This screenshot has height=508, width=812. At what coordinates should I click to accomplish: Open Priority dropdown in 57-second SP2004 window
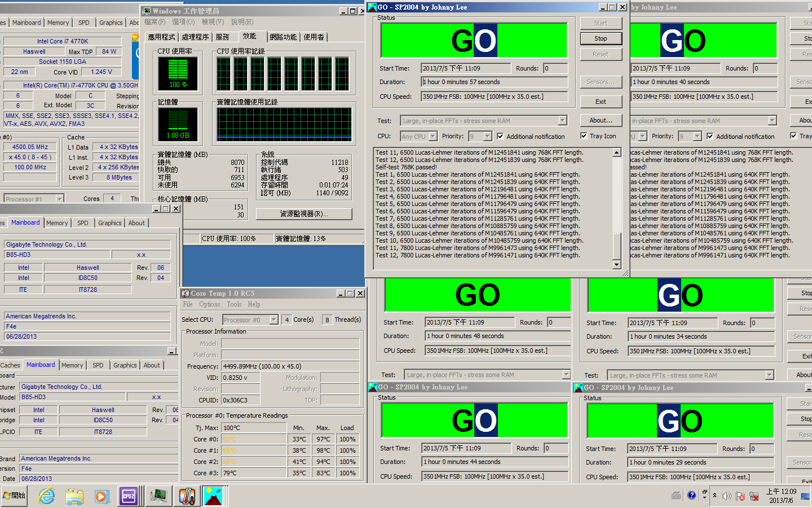488,137
